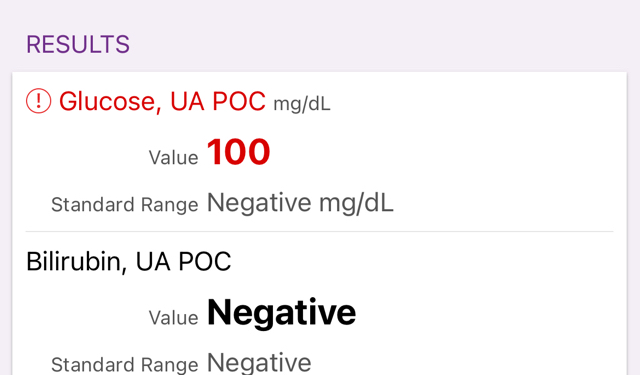Tap the Value label in the Glucose row
Viewport: 640px width, 375px height.
(x=173, y=158)
